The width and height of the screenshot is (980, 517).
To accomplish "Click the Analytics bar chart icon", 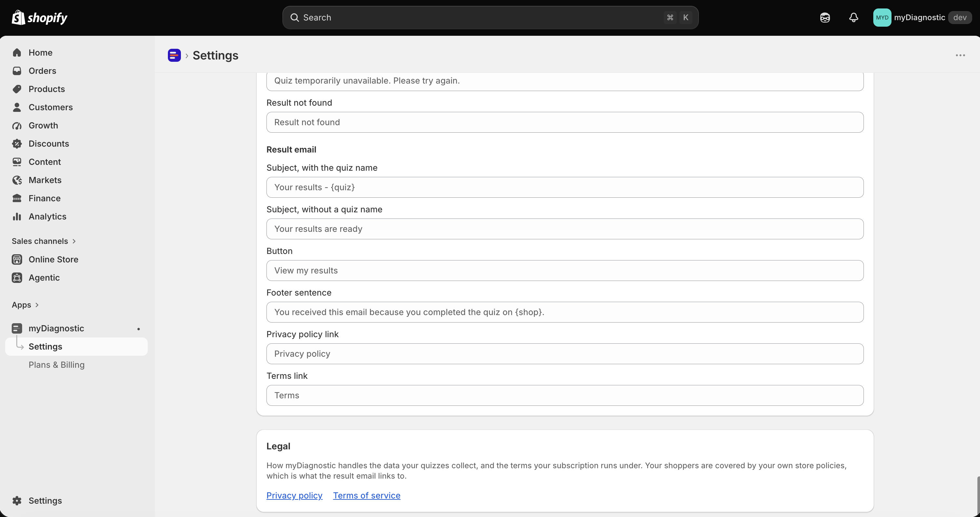I will pyautogui.click(x=17, y=217).
